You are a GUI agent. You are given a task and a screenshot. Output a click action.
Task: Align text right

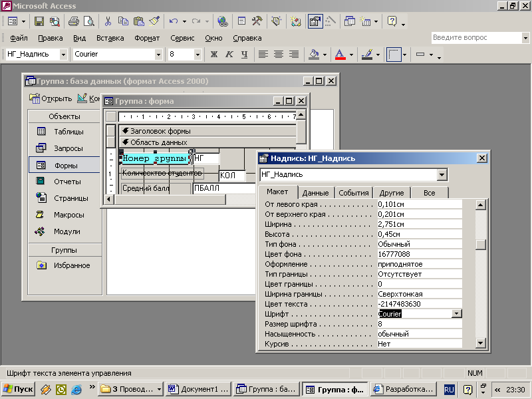[294, 55]
